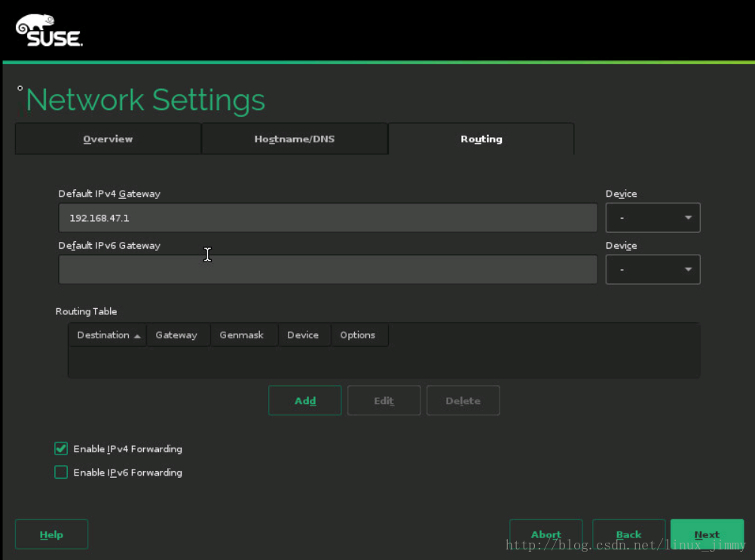Go Back to previous step
The image size is (755, 560).
(628, 534)
